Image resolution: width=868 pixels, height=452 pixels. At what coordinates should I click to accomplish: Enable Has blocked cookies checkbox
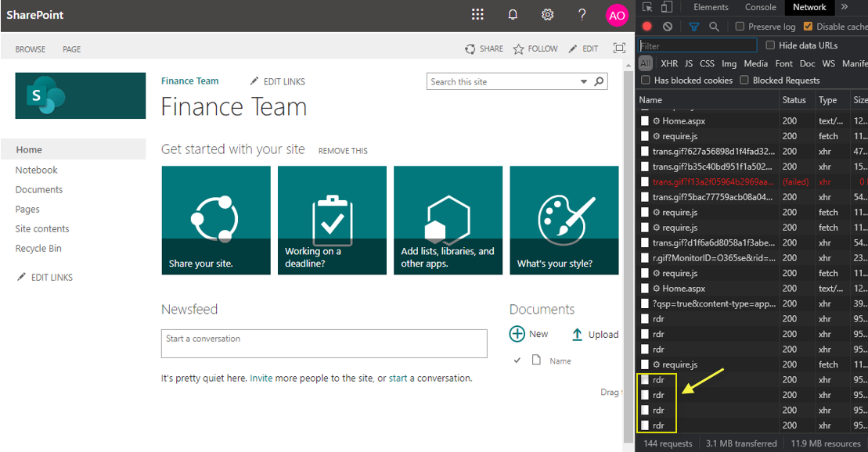click(x=646, y=81)
